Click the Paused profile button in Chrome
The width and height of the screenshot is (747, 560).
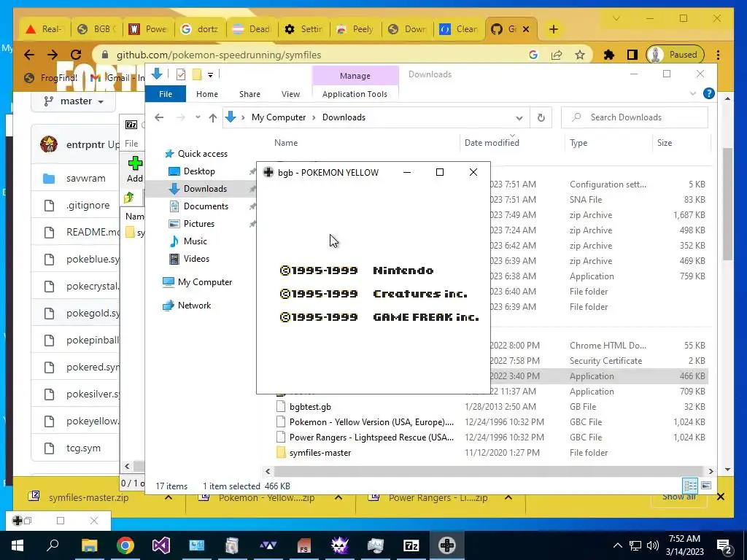pyautogui.click(x=676, y=55)
